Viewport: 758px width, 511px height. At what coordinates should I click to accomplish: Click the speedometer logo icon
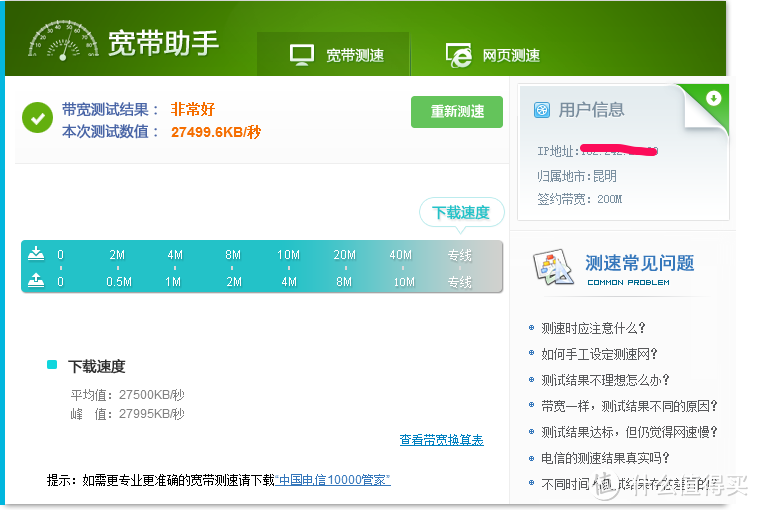tap(63, 40)
